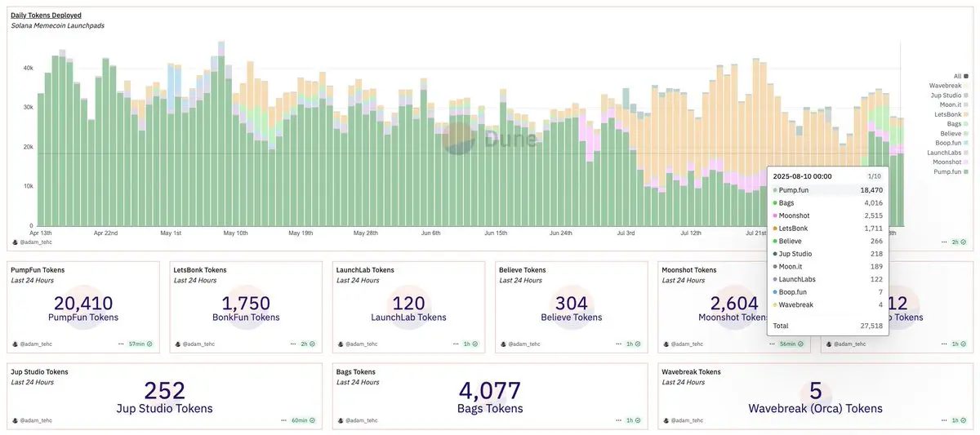The width and height of the screenshot is (980, 435).
Task: Open the Jup Studio Tokens card title
Action: pos(40,372)
